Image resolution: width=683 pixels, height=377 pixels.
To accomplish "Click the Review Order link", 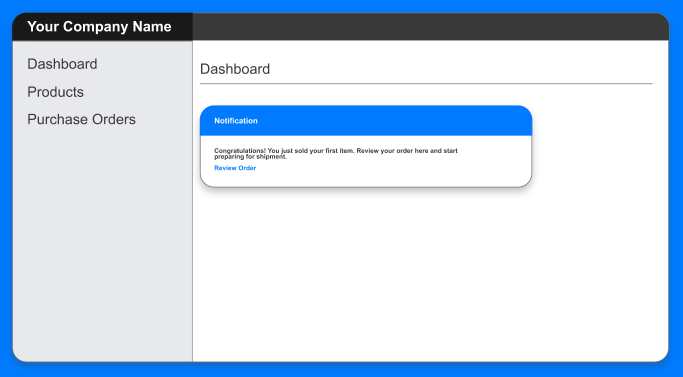I will [x=235, y=168].
